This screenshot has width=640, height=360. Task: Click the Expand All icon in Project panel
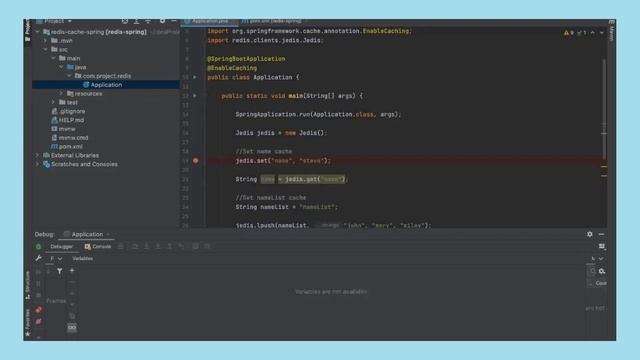pyautogui.click(x=136, y=21)
